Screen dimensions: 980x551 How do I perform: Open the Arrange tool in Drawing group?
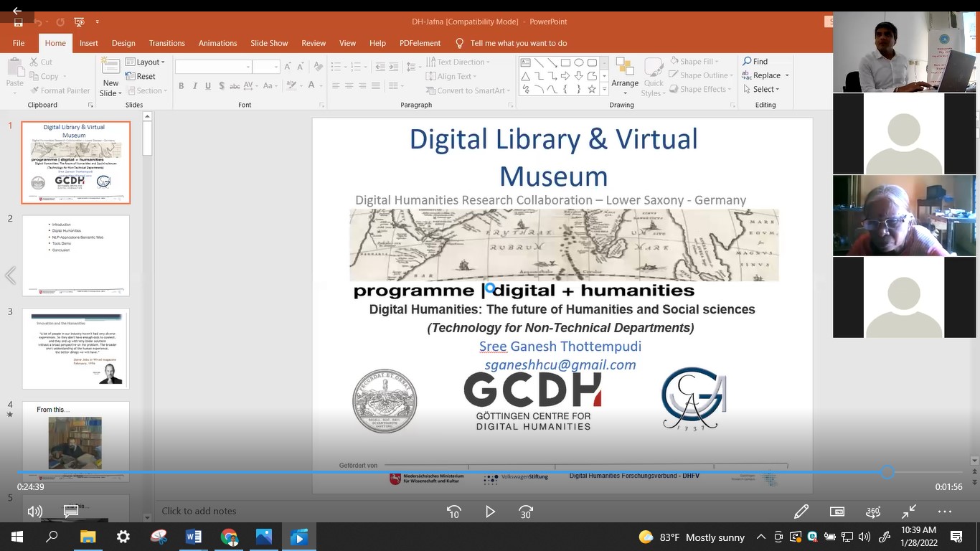click(625, 76)
